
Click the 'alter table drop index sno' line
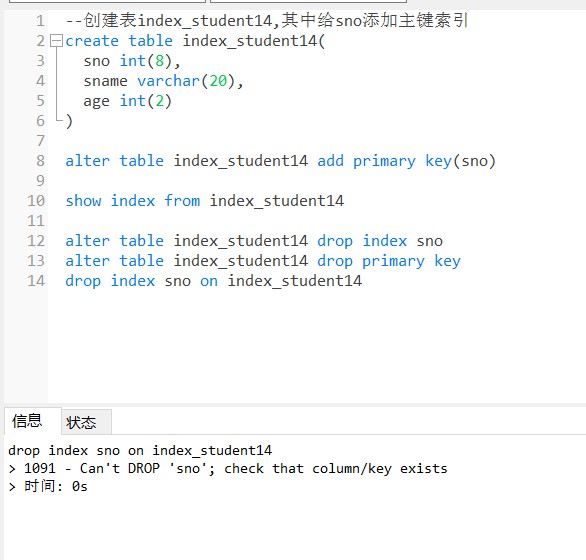point(254,241)
